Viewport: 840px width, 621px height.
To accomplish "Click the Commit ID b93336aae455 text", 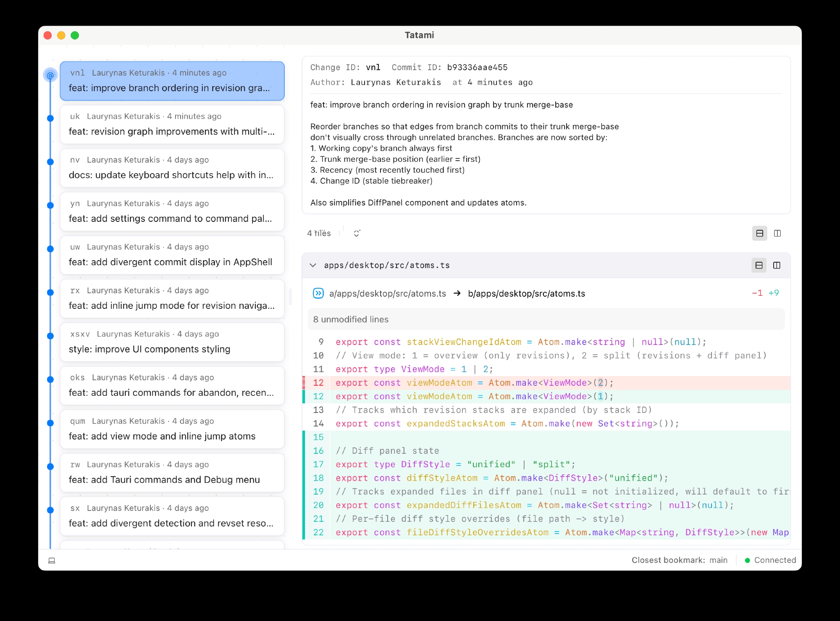I will (477, 68).
